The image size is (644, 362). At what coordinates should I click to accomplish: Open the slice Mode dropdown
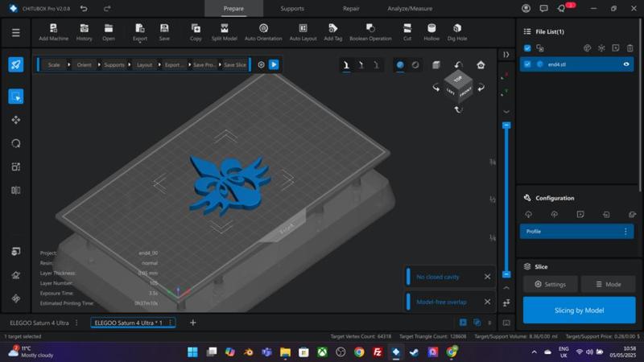(x=609, y=284)
